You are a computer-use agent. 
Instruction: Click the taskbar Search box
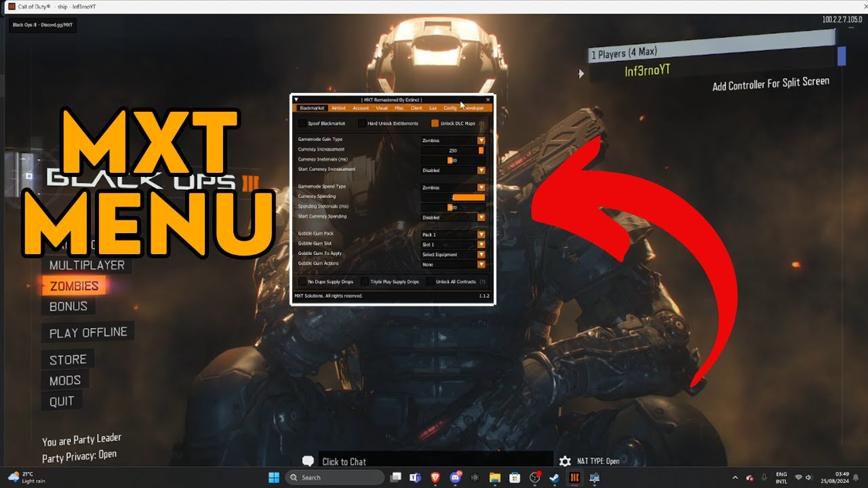click(x=335, y=477)
